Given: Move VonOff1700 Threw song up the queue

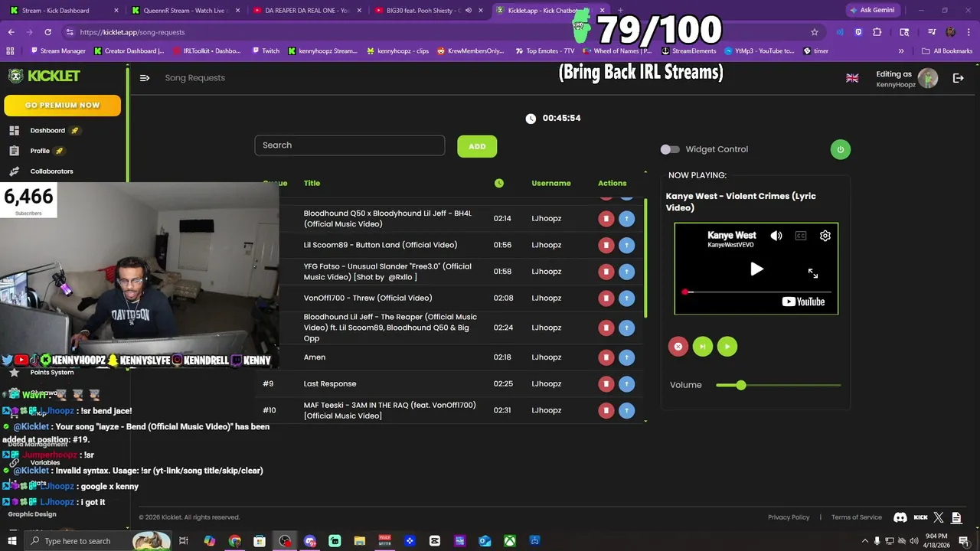Looking at the screenshot, I should (626, 298).
